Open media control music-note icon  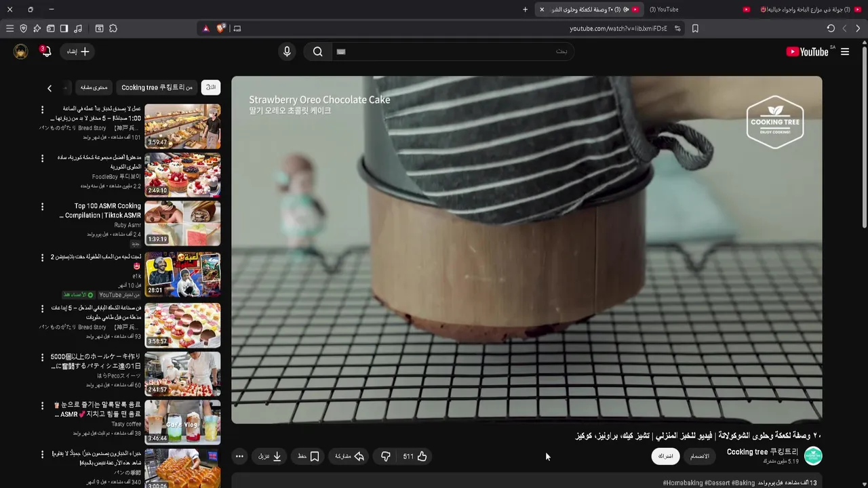[x=78, y=28]
